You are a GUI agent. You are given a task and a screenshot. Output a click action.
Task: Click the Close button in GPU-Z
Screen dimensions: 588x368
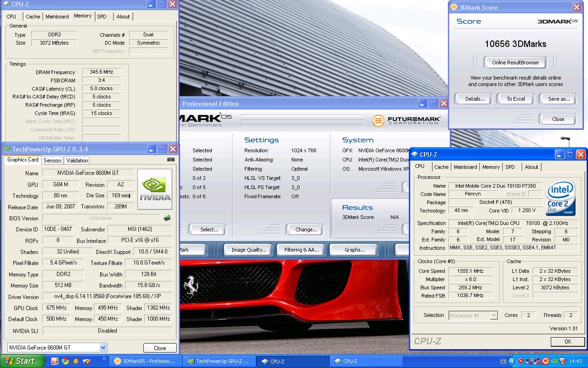tap(160, 348)
